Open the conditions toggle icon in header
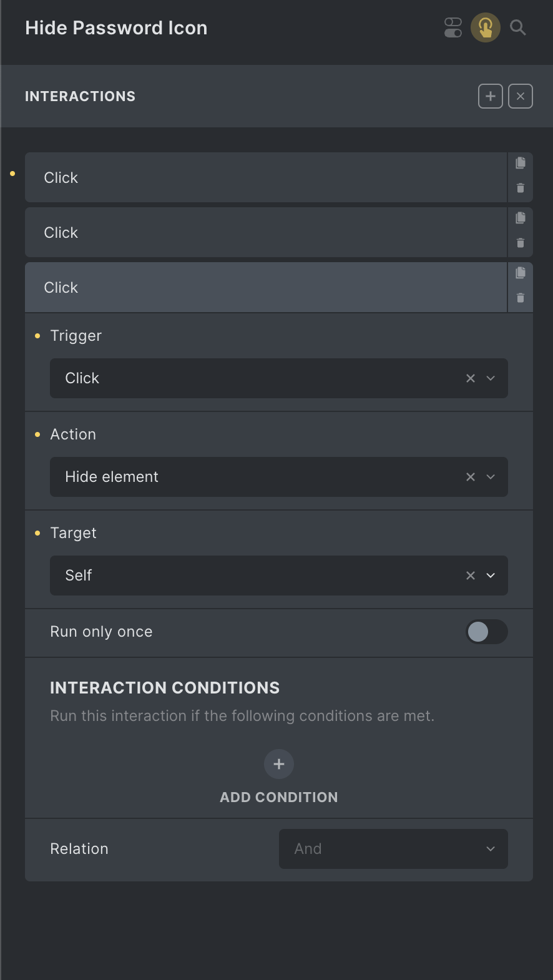Viewport: 553px width, 980px height. pyautogui.click(x=453, y=27)
